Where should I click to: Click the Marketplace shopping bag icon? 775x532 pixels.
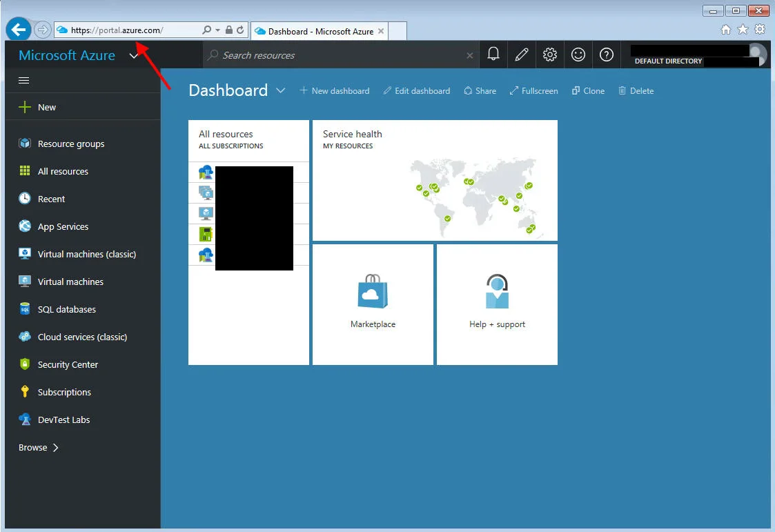373,291
